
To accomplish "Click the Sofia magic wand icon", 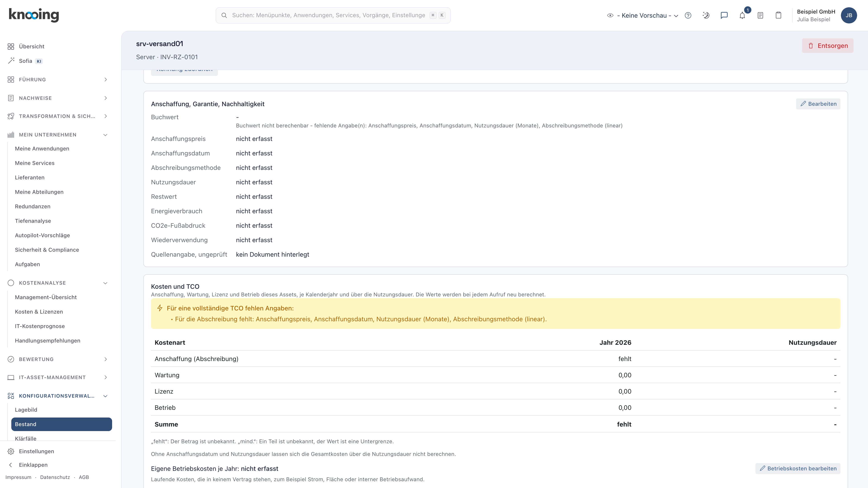I will (11, 61).
